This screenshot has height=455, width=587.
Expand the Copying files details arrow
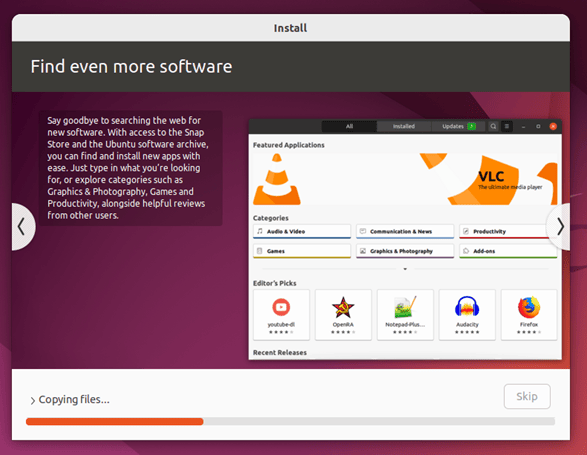(33, 401)
